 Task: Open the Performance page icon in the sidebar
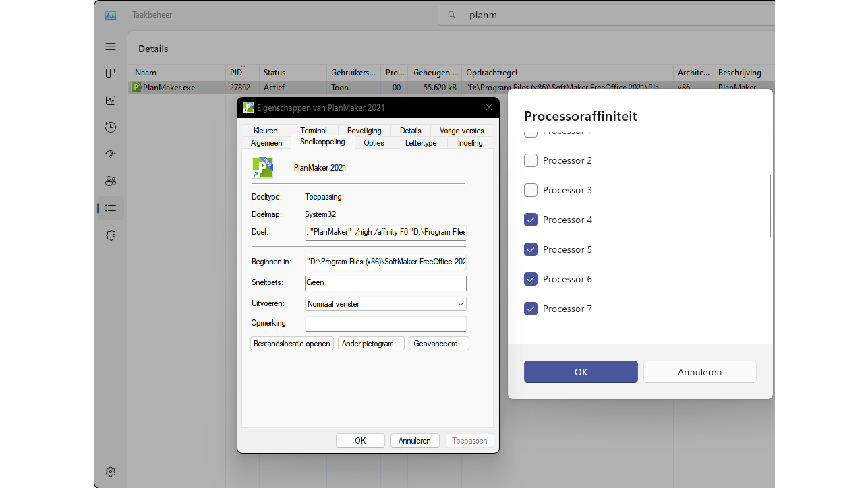(111, 100)
